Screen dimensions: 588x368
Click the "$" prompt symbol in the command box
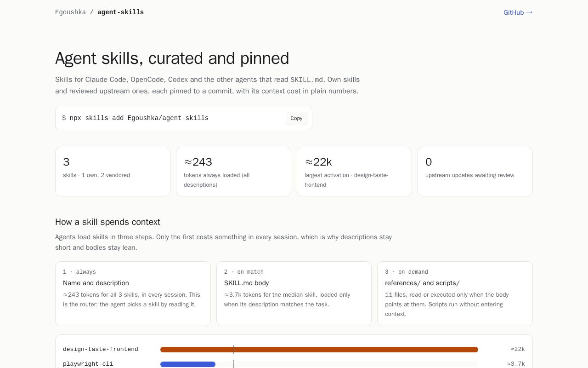tap(64, 118)
